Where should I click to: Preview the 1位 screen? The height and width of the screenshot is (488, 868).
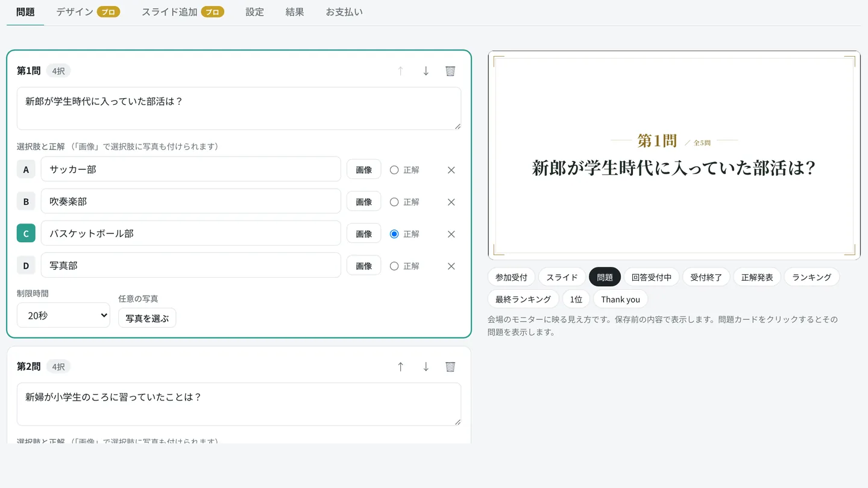[x=576, y=299]
